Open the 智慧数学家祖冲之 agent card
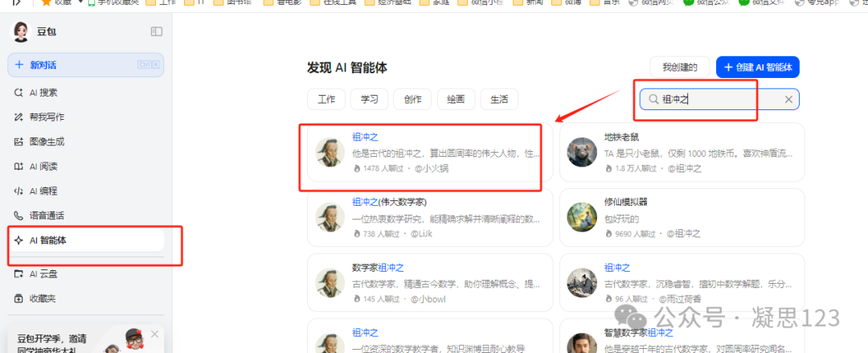 coord(682,336)
